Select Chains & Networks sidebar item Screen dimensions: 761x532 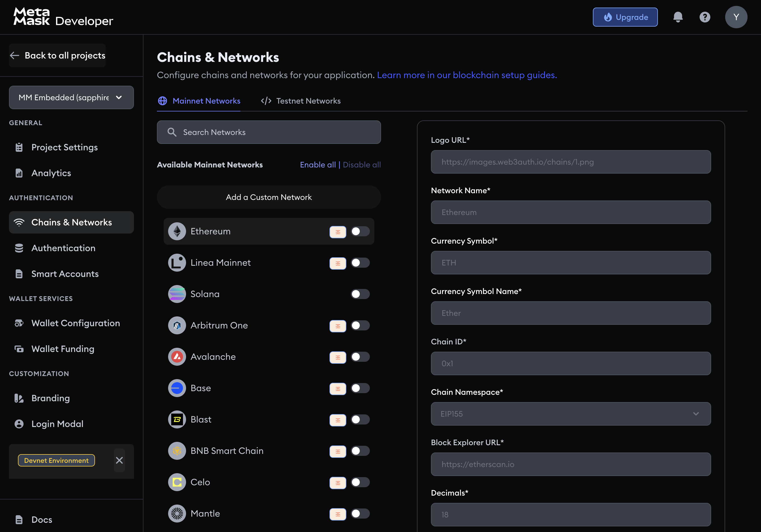[x=71, y=222]
